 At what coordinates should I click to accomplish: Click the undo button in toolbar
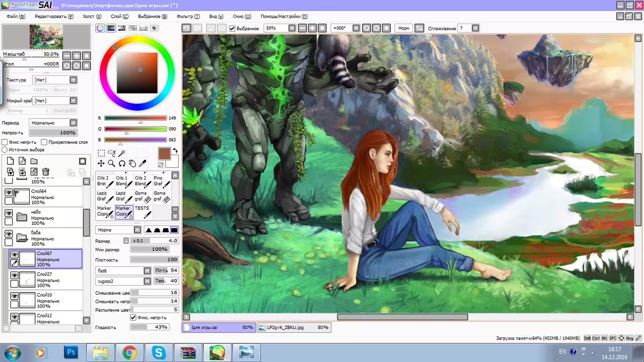(187, 28)
